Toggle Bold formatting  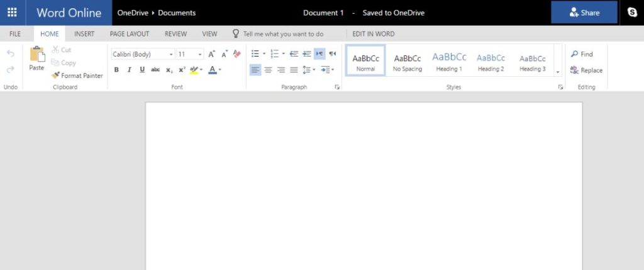[116, 70]
